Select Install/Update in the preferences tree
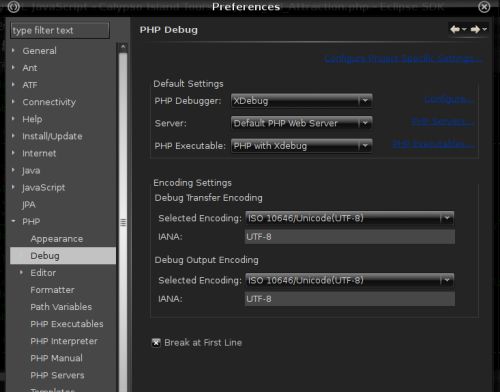 point(52,136)
